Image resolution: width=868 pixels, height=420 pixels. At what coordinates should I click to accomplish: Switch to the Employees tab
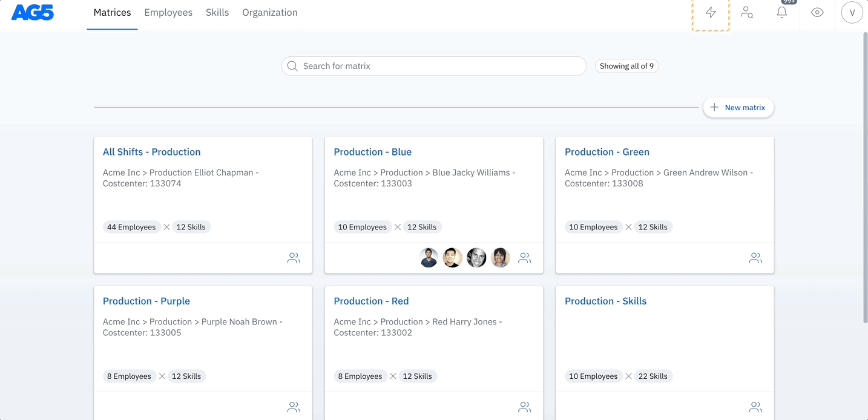[x=168, y=13]
